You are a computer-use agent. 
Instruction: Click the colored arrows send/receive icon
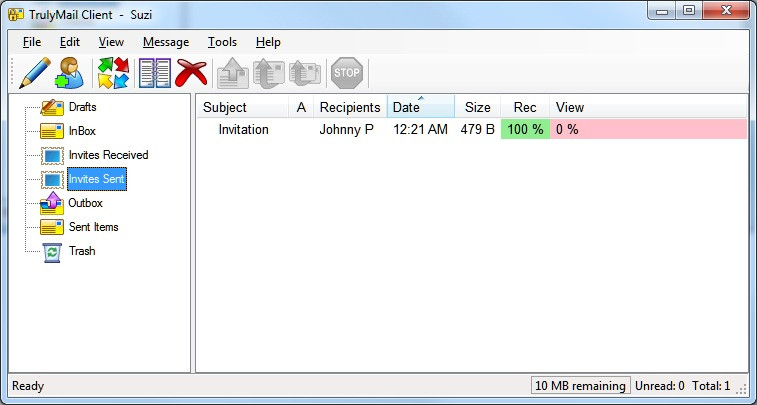pos(113,73)
